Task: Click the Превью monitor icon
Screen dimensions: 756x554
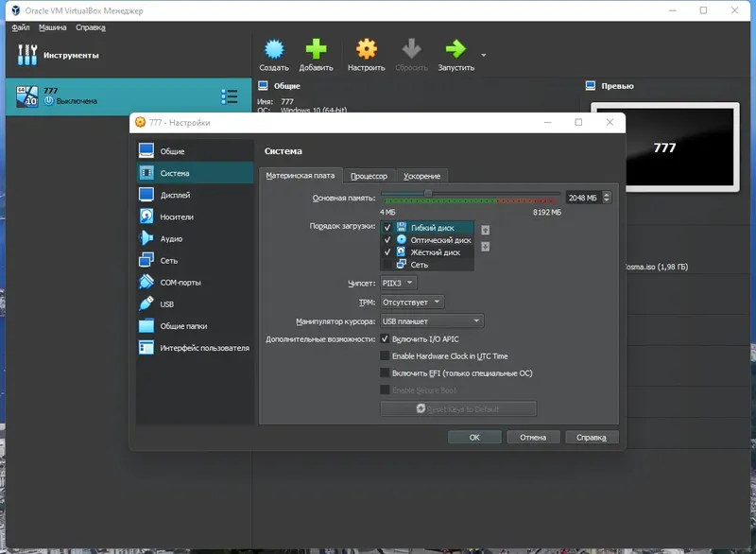Action: (591, 86)
